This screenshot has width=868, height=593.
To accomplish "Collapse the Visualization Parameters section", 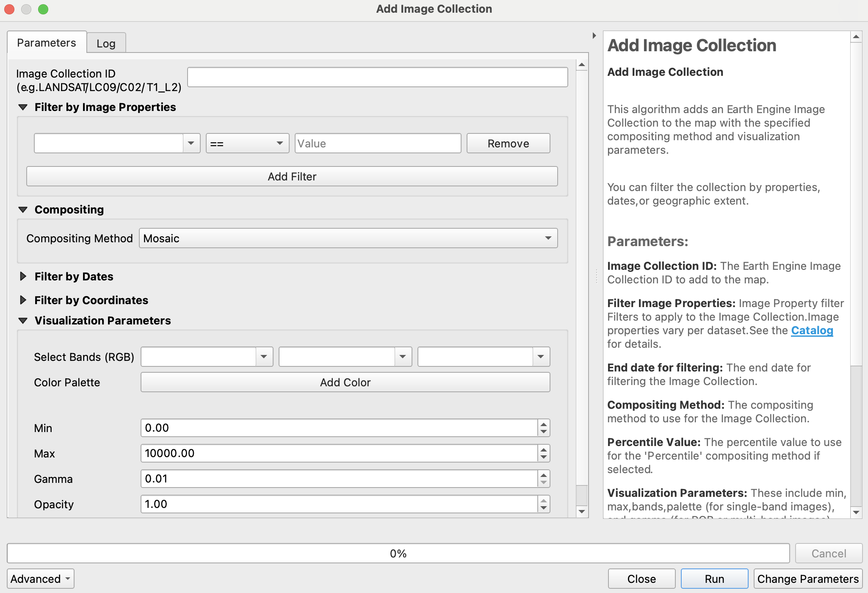I will [x=23, y=321].
